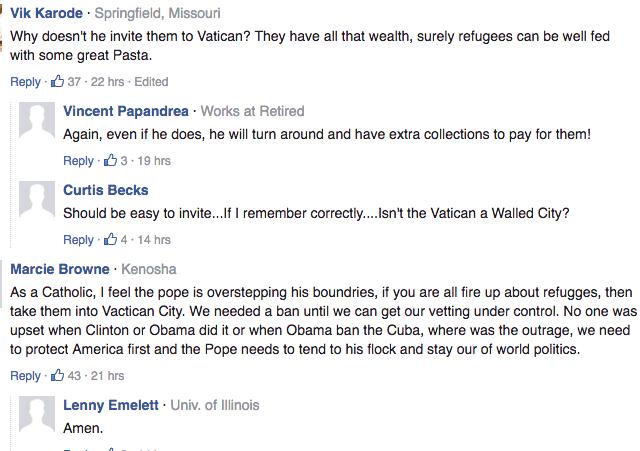This screenshot has width=640, height=451.
Task: View edit history via Edited label
Action: point(151,82)
